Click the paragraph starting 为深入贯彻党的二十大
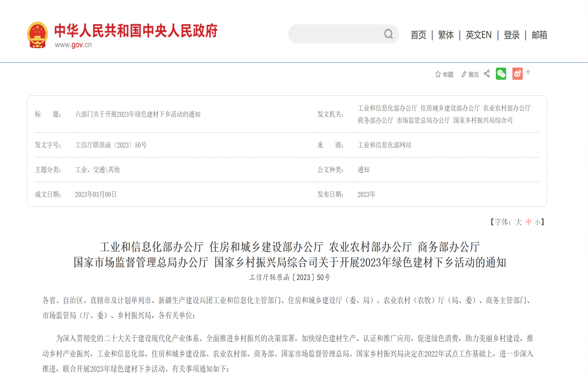The width and height of the screenshot is (588, 378). pyautogui.click(x=288, y=354)
